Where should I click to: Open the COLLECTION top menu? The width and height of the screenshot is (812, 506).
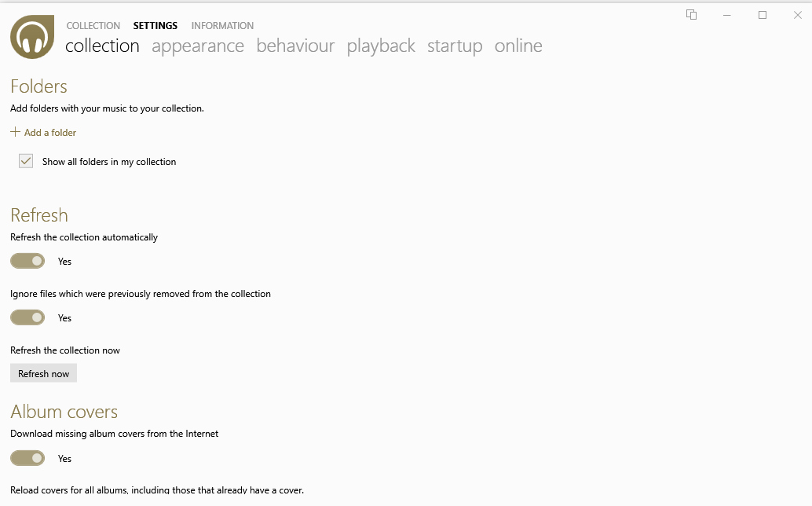[93, 26]
